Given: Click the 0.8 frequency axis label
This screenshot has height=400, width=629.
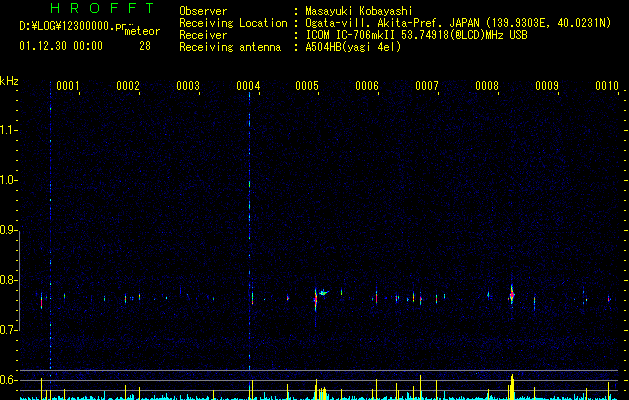Looking at the screenshot, I should point(9,280).
